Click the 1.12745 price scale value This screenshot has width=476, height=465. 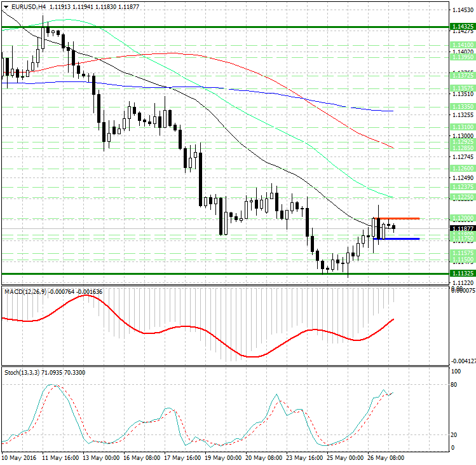click(x=463, y=157)
